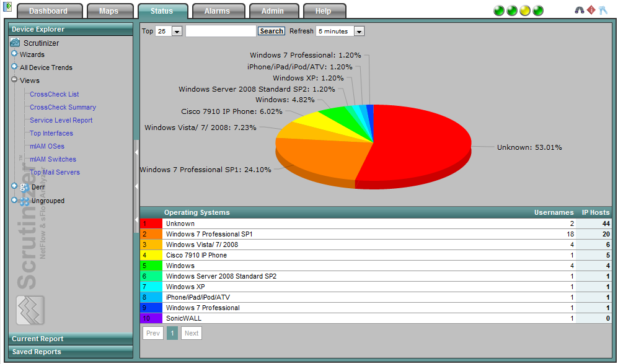
Task: Click the blue keys icon
Action: tap(603, 11)
